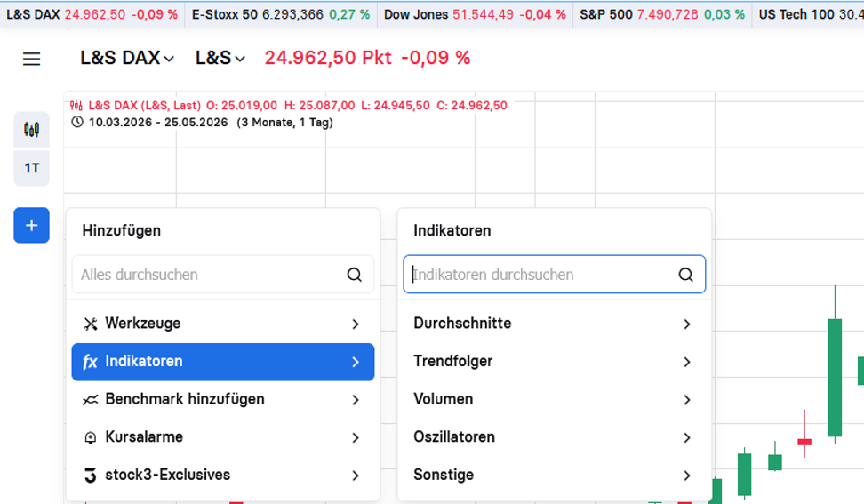Change the 1T timeframe setting

pos(31,168)
